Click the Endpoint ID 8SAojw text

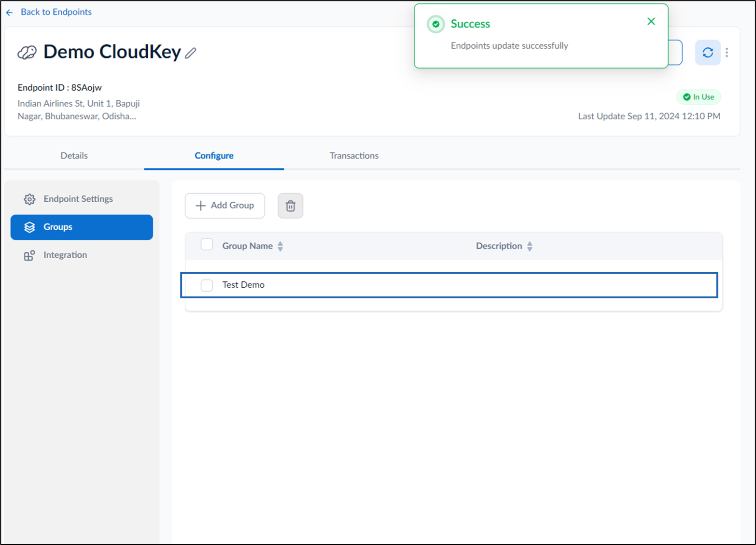(59, 87)
